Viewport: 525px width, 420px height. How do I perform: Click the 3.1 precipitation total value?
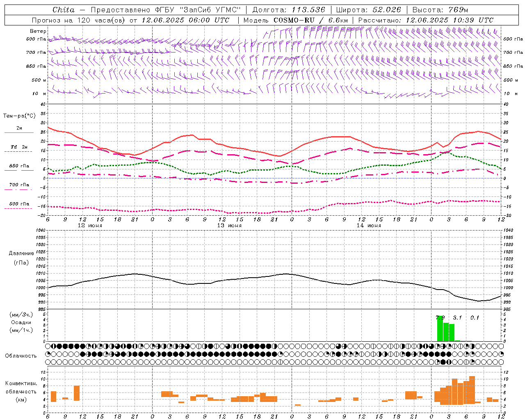pyautogui.click(x=457, y=317)
